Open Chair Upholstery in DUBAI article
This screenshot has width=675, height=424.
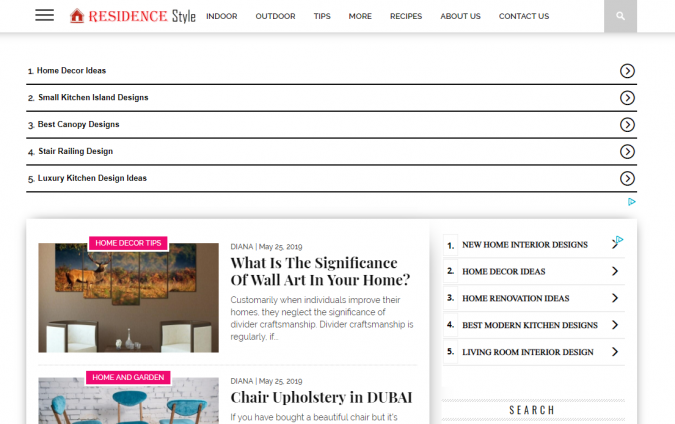coord(321,398)
